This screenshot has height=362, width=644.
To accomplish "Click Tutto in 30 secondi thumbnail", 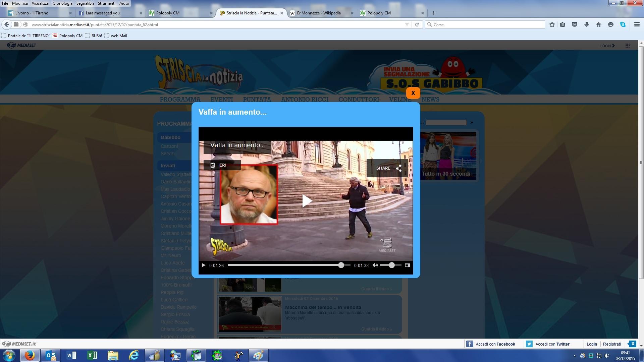I will [448, 156].
